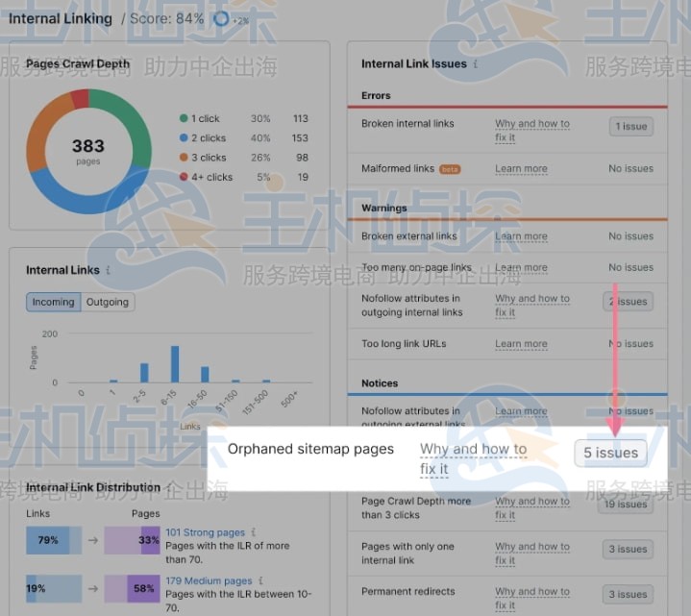
Task: Open the 101 Strong pages link
Action: 205,532
